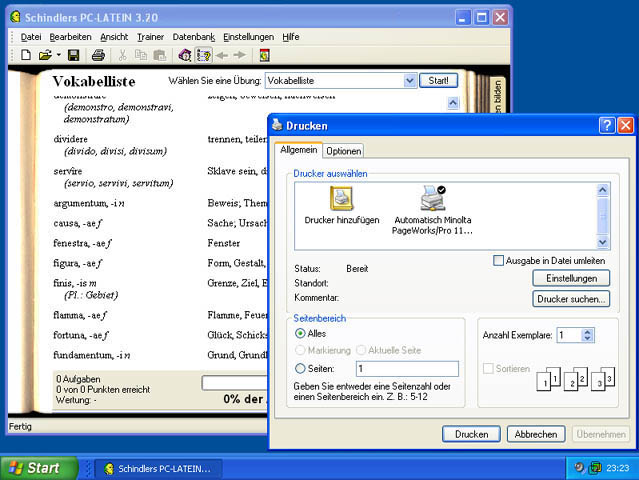Switch to the Optionen tab
This screenshot has width=639, height=480.
tap(344, 151)
